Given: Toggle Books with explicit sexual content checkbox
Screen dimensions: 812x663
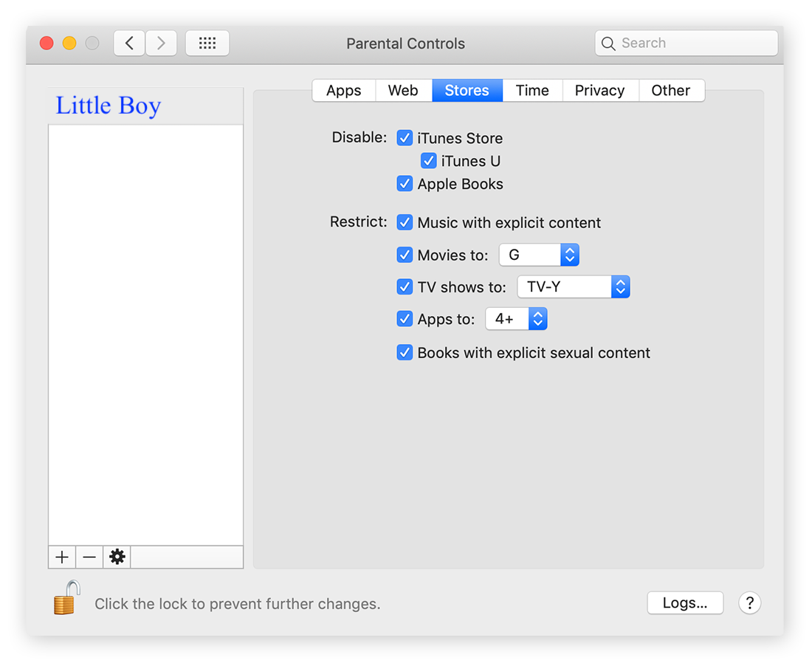Looking at the screenshot, I should (405, 353).
